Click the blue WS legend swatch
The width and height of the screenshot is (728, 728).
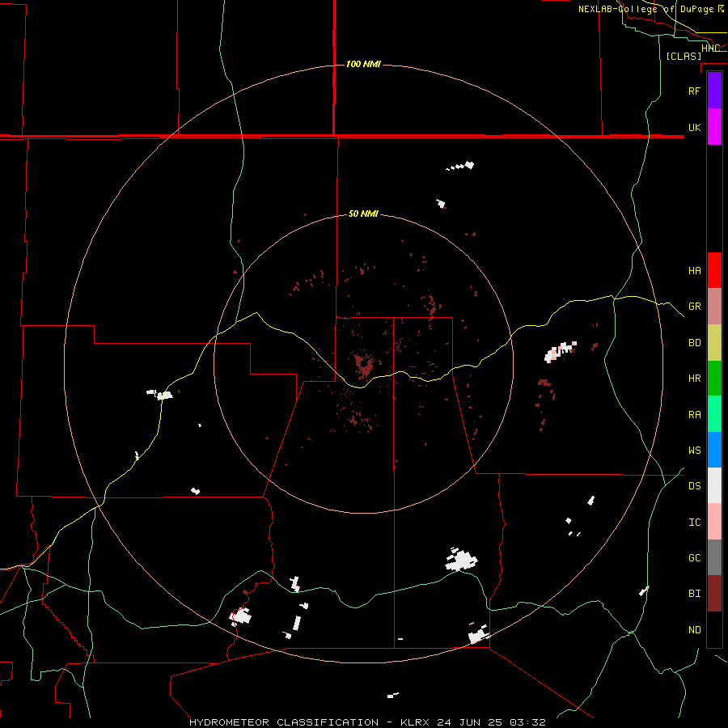pyautogui.click(x=714, y=450)
